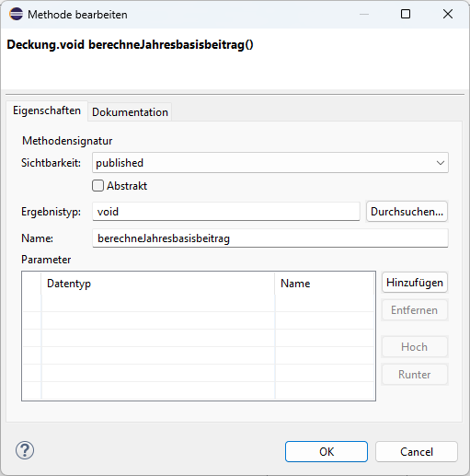
Task: Click the Datentyp column header
Action: (158, 284)
